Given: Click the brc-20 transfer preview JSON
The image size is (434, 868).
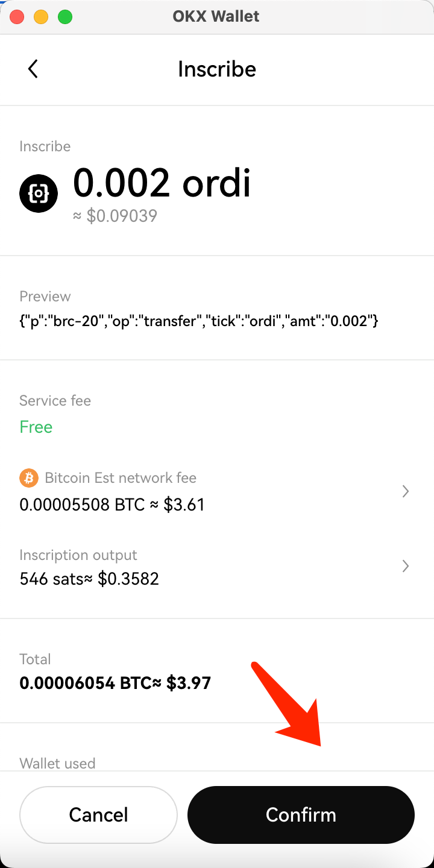Looking at the screenshot, I should 199,321.
